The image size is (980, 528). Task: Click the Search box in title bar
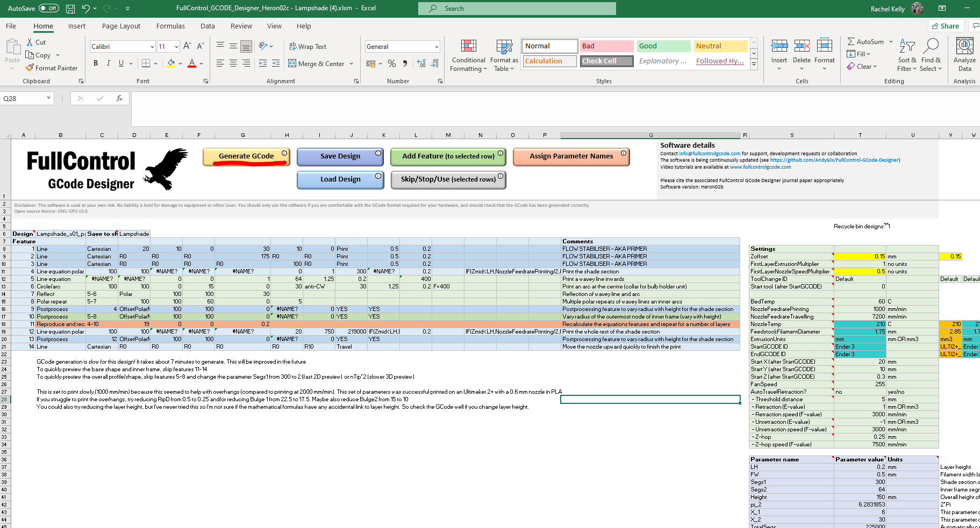point(517,9)
